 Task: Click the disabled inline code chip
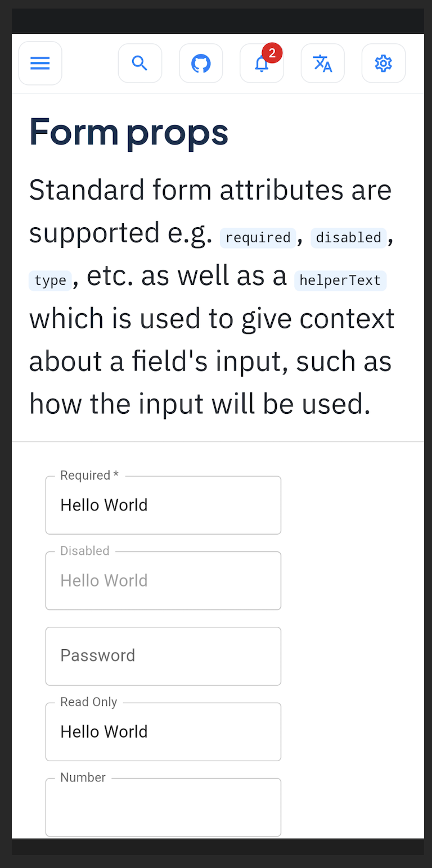[x=348, y=238]
